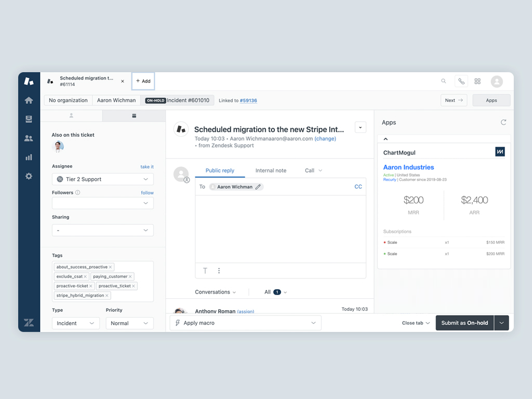Collapse the ChartMogul app section
The width and height of the screenshot is (532, 399).
[x=386, y=139]
